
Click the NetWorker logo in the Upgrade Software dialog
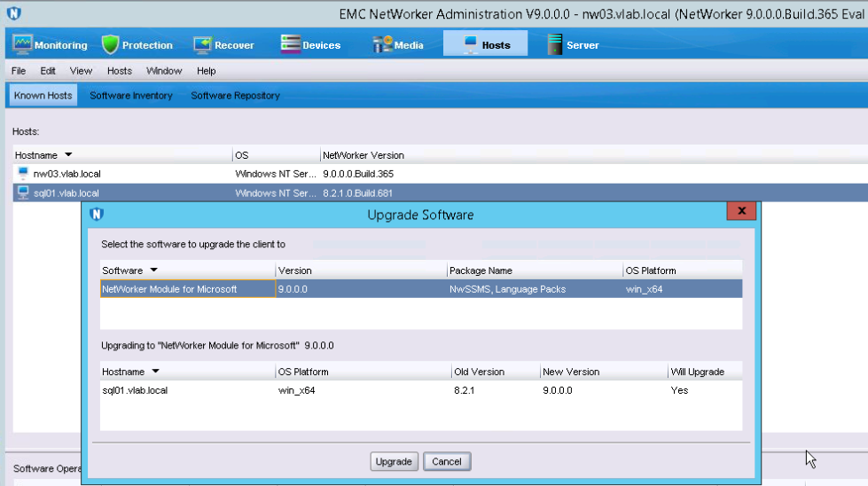pyautogui.click(x=97, y=215)
